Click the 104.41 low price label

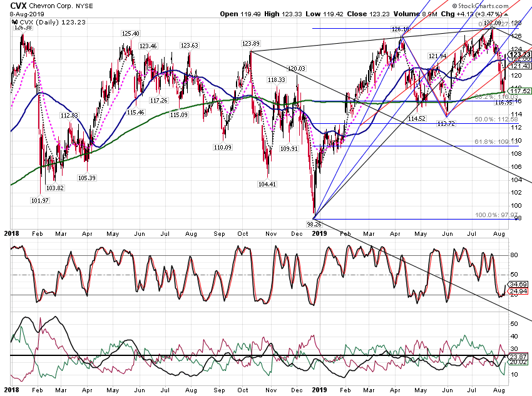coord(267,184)
